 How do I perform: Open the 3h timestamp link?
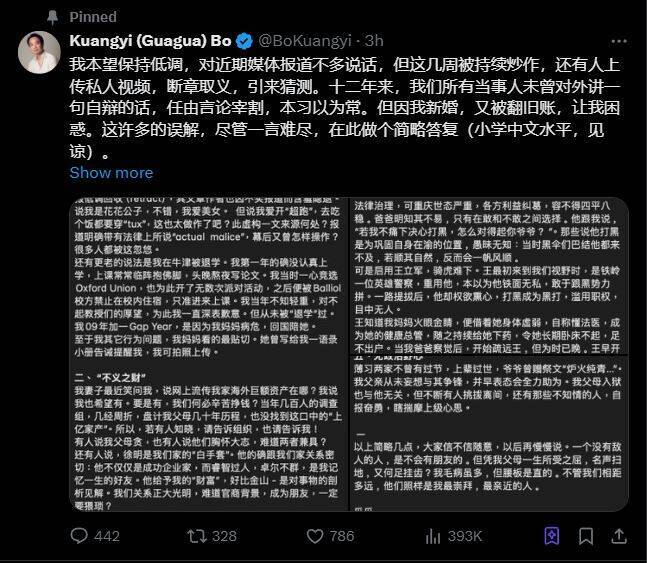click(374, 41)
